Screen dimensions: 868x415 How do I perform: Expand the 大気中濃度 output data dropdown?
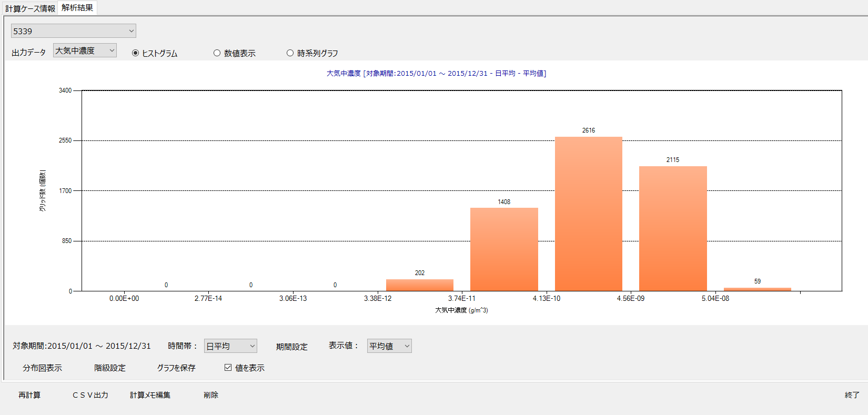85,50
